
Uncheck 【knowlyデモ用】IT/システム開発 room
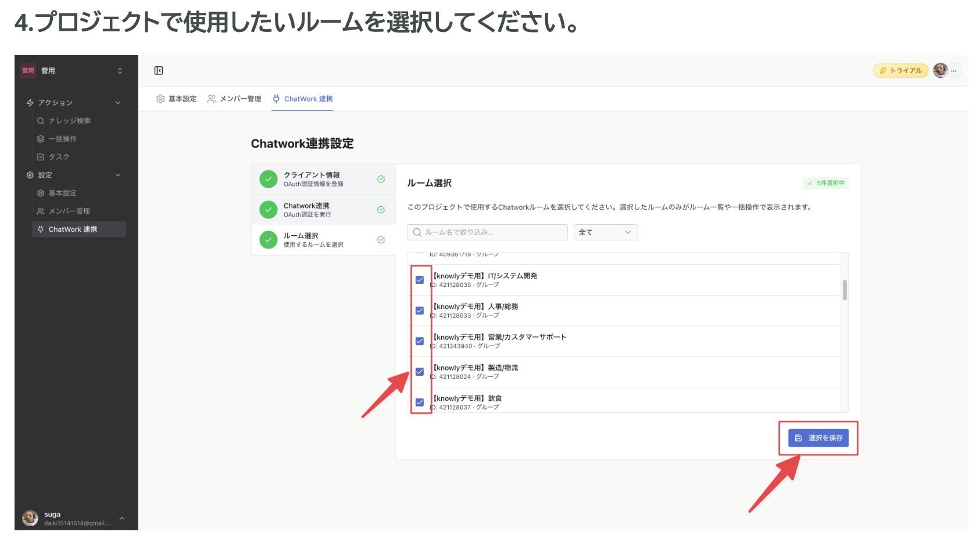420,279
